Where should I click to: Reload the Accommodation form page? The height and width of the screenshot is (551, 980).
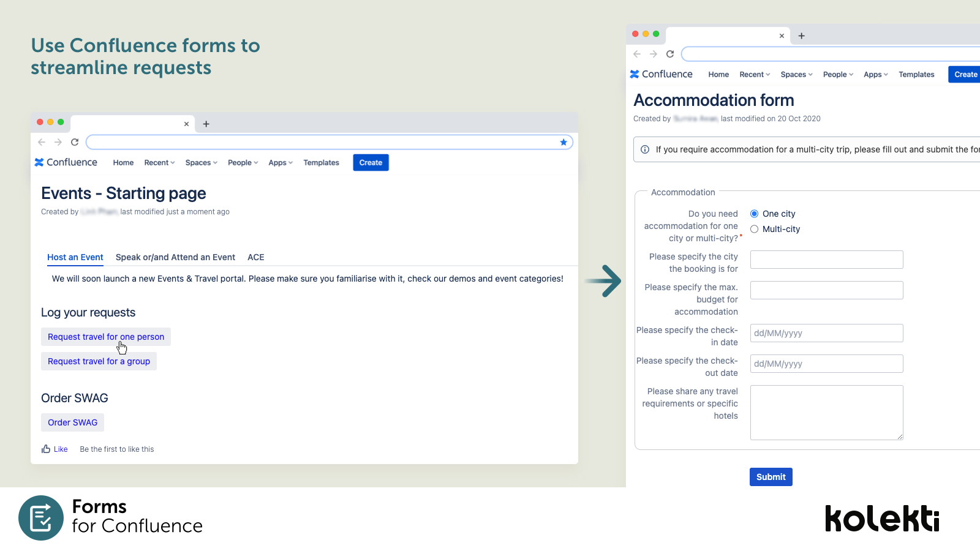click(670, 54)
